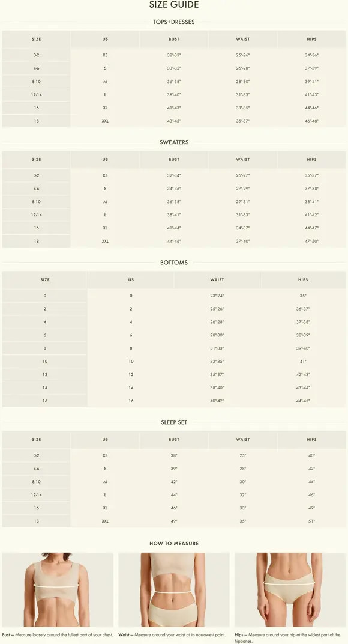Select the Bottoms section heading

[x=174, y=263]
